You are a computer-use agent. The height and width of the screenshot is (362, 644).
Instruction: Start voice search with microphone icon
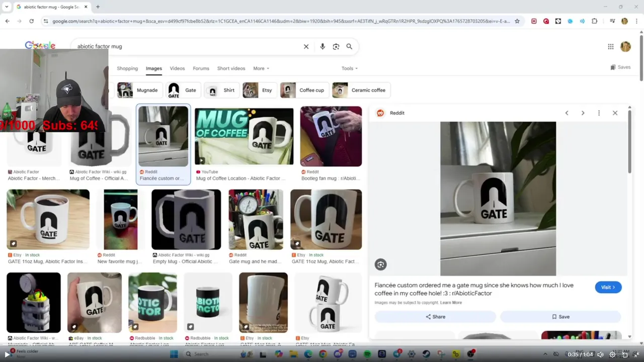[x=323, y=46]
